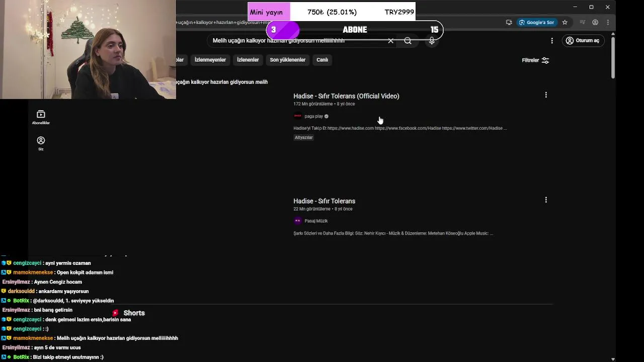Click "22 Mn görüntüleme" view count text
The image size is (644, 362).
(312, 209)
